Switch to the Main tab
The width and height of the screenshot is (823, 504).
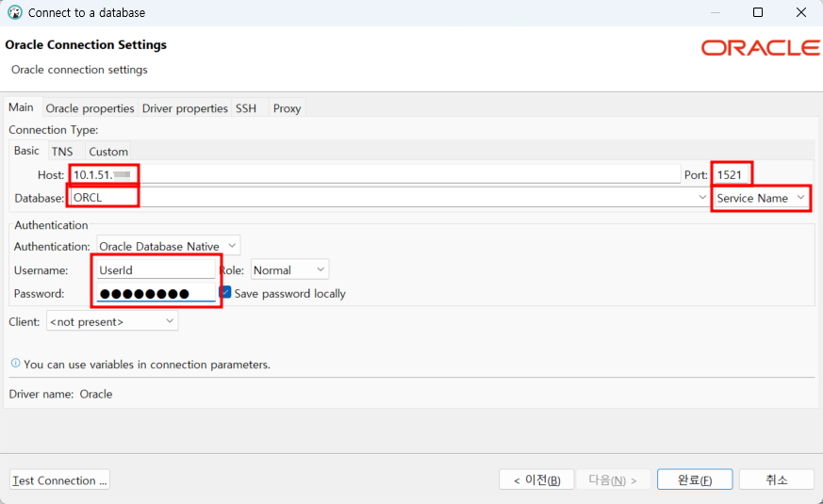[x=21, y=107]
